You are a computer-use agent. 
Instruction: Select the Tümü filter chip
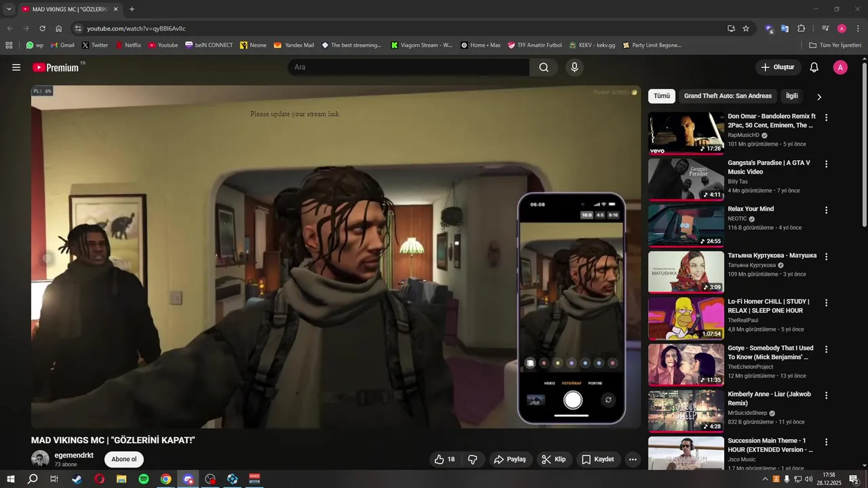click(x=662, y=96)
